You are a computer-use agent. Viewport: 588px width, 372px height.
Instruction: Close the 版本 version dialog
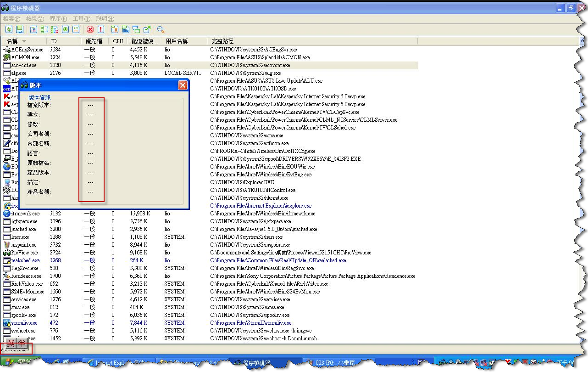[x=183, y=85]
